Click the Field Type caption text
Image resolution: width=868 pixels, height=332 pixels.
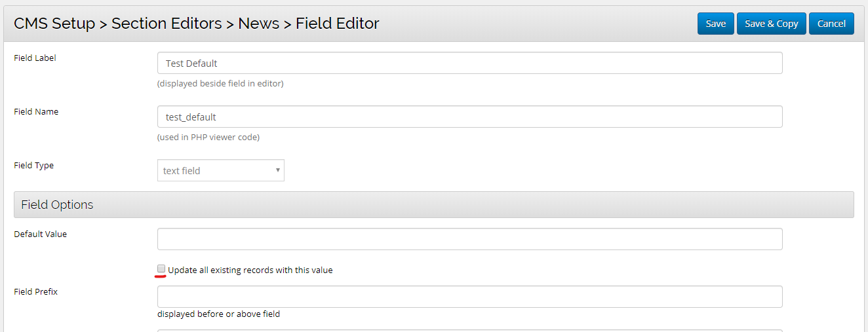(x=33, y=165)
